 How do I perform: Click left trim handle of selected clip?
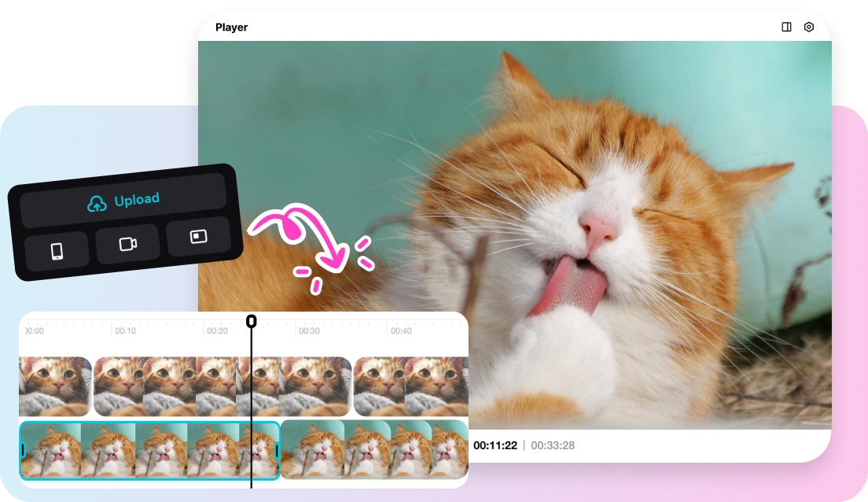[23, 450]
